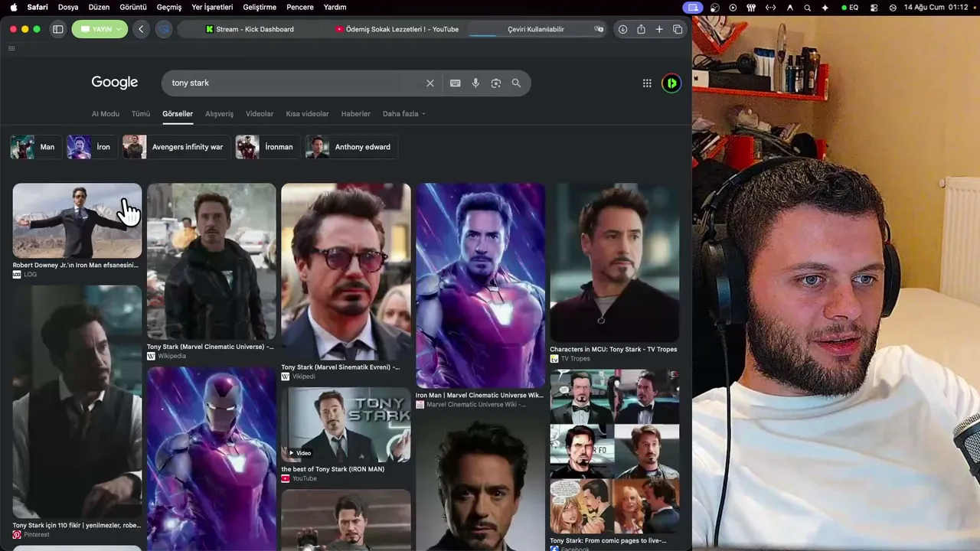The height and width of the screenshot is (551, 980).
Task: Click the favorites grid icon below toolbar
Action: pyautogui.click(x=11, y=48)
